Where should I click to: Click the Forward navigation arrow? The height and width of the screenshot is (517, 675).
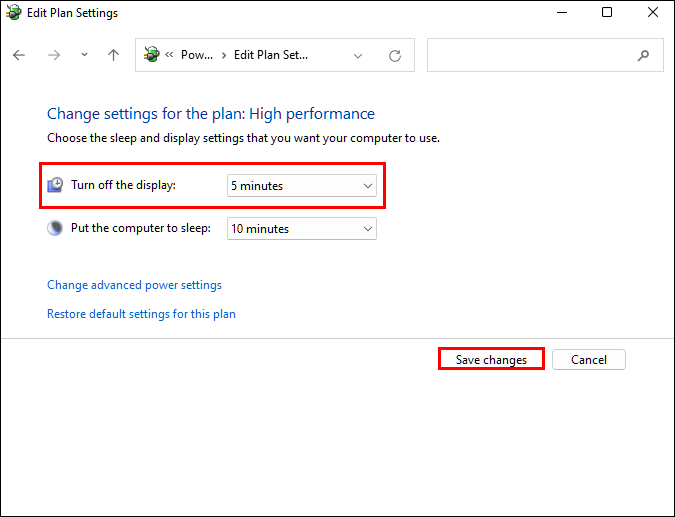(x=54, y=56)
